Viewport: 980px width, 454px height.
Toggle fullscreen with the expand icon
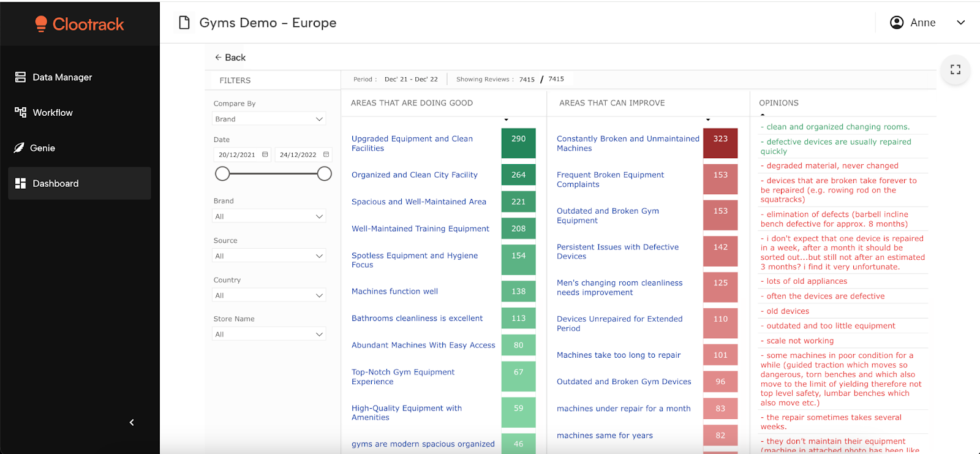pos(956,69)
